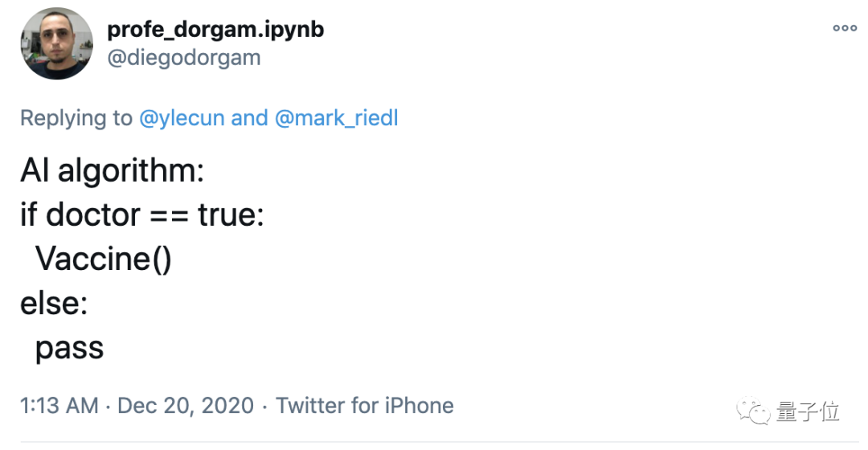This screenshot has height=450, width=868.
Task: Click the 1:13 AM time stamp
Action: (59, 405)
